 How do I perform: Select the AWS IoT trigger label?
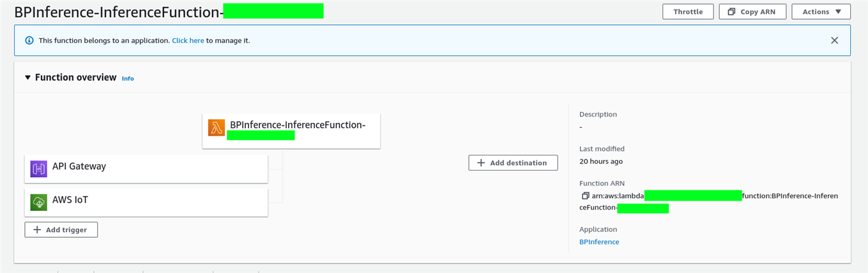click(70, 199)
